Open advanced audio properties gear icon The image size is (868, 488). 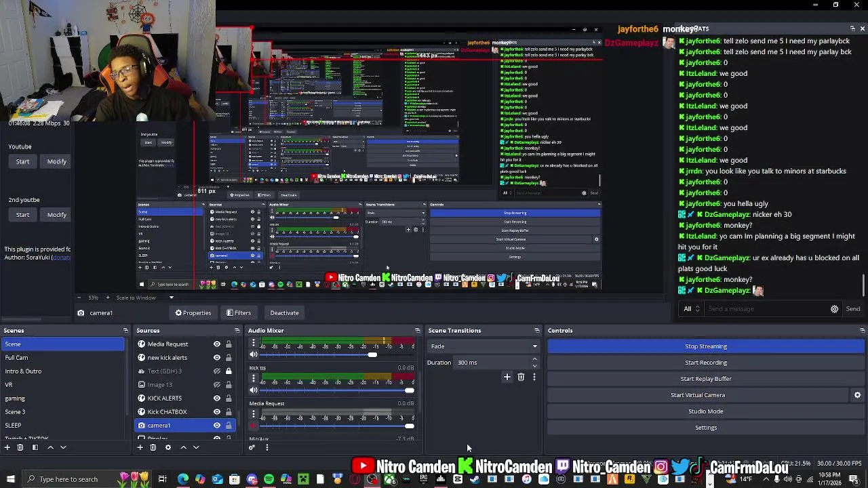[252, 447]
